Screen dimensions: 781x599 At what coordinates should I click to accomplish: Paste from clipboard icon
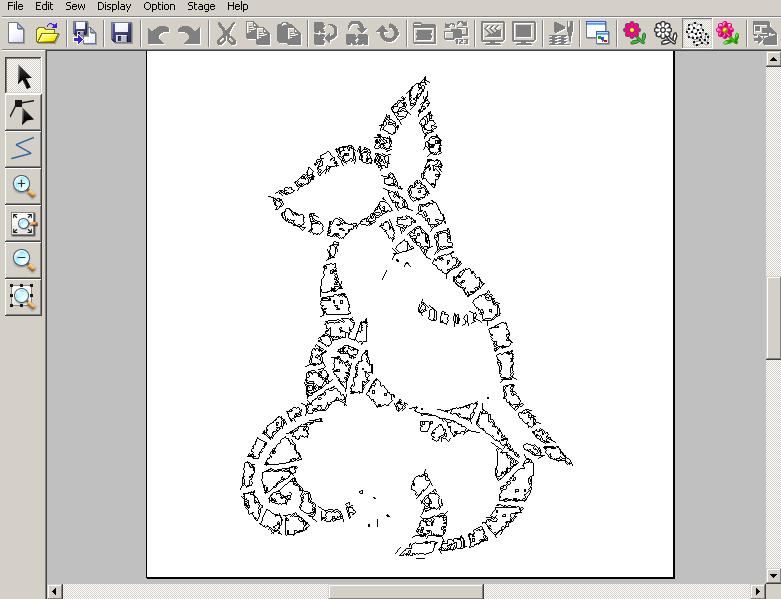289,34
